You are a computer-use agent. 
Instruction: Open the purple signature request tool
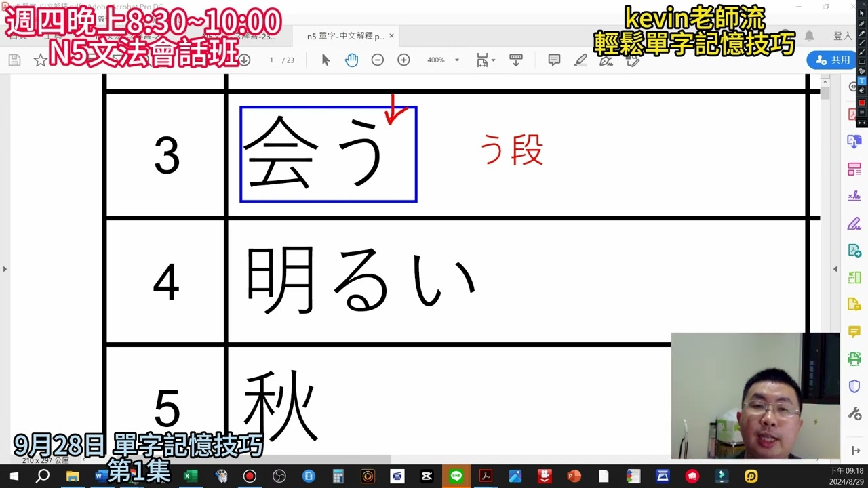point(854,224)
